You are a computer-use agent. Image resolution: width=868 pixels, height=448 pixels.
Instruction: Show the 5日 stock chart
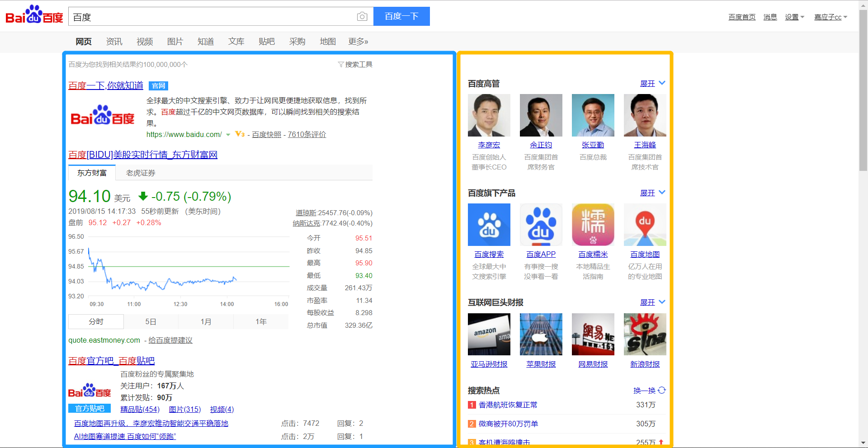[151, 322]
